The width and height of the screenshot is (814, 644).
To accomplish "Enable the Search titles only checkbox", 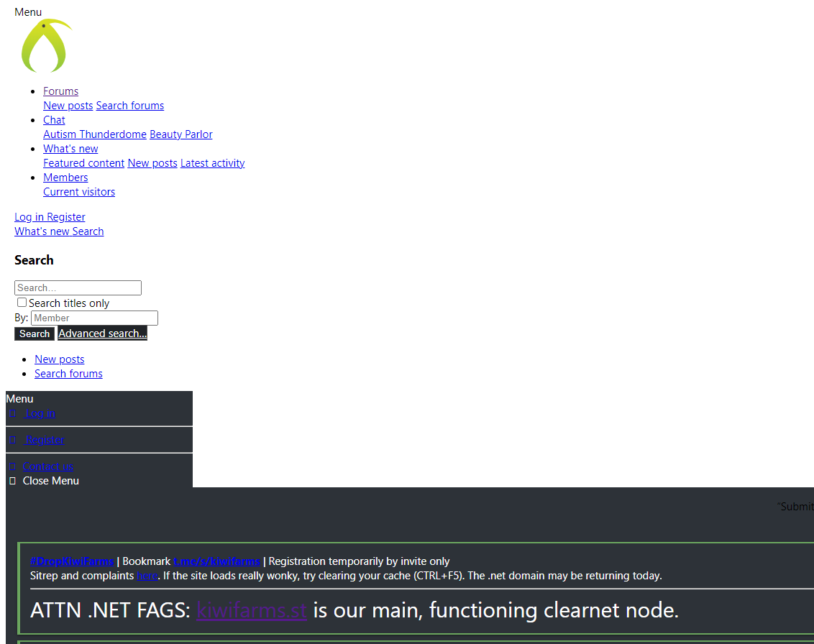I will (22, 303).
